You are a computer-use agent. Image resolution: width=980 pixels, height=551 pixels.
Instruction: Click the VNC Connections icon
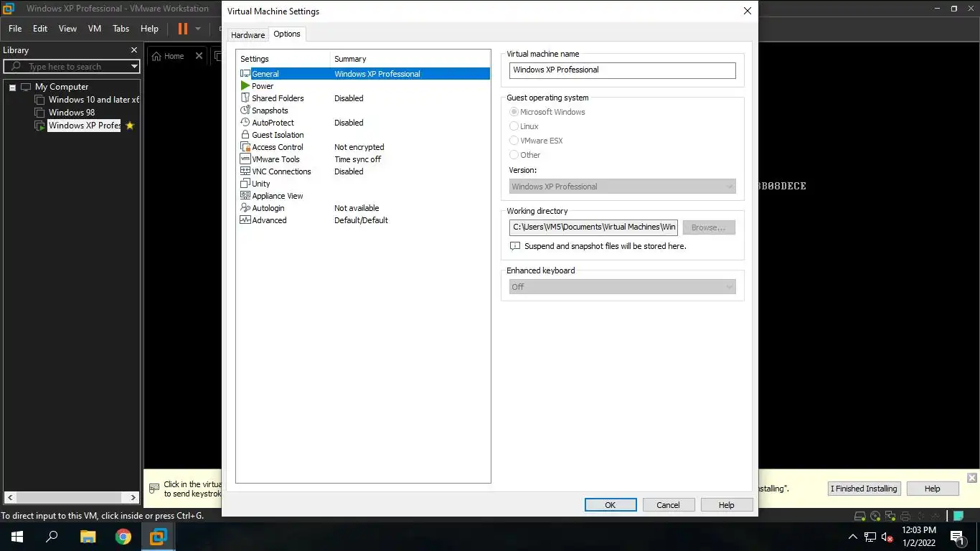point(245,171)
